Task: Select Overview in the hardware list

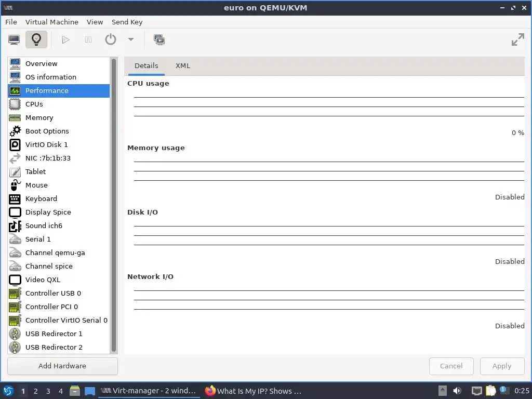Action: (x=59, y=64)
